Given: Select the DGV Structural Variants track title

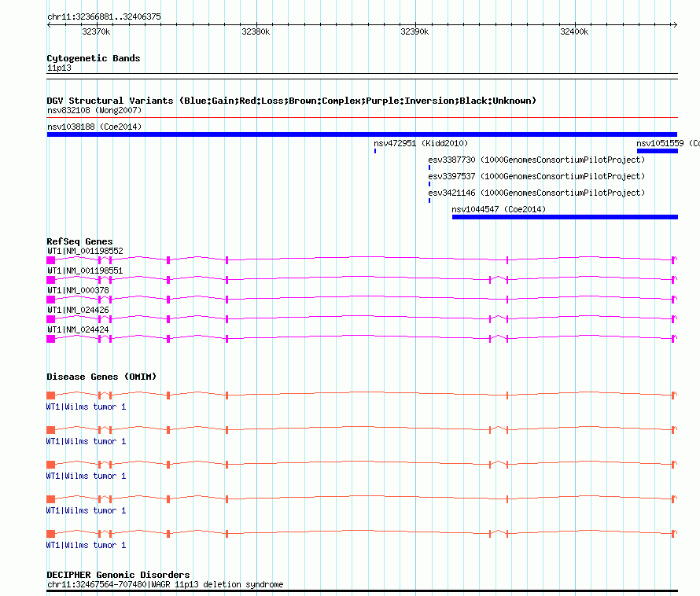Looking at the screenshot, I should click(x=292, y=101).
